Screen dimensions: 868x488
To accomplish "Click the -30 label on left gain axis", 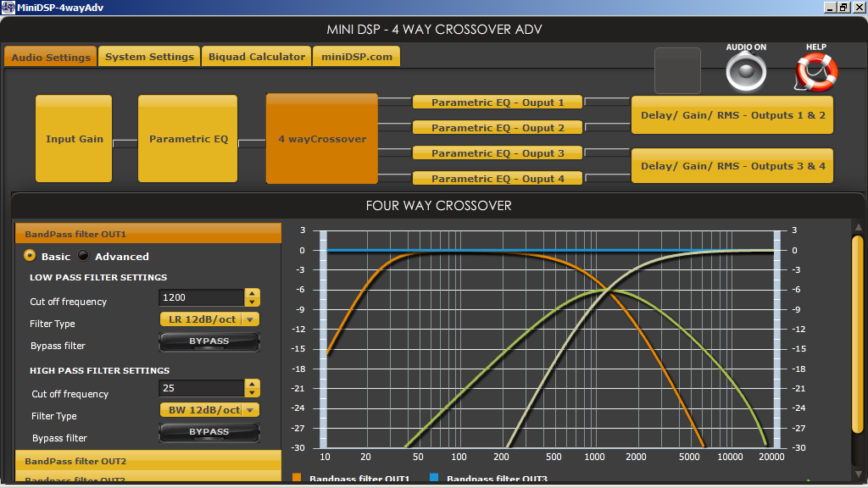I will coord(298,447).
